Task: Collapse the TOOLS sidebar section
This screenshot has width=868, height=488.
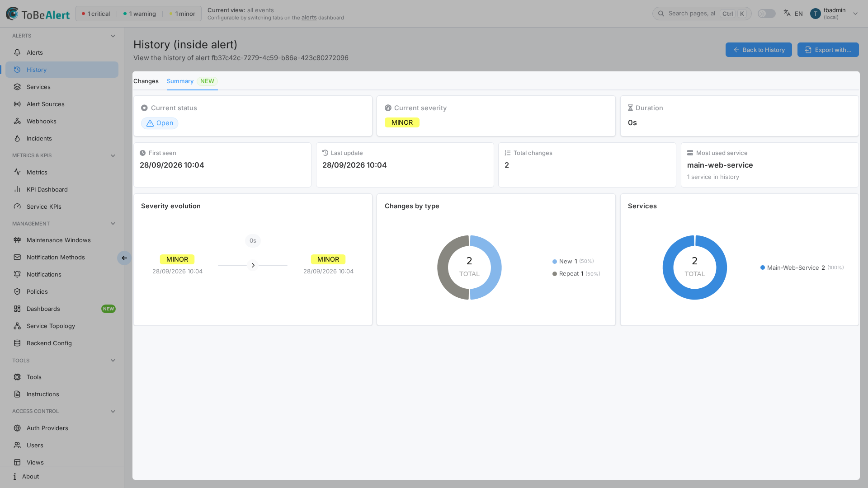Action: click(113, 360)
